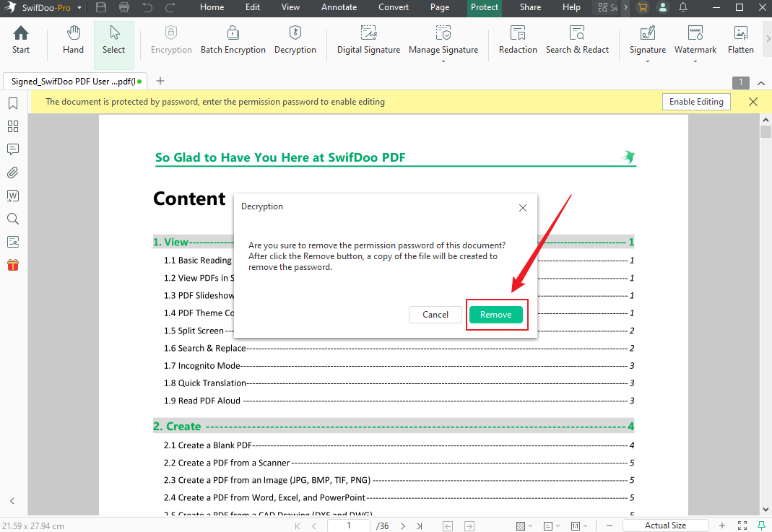Viewport: 772px width, 532px height.
Task: Switch to the Convert ribbon tab
Action: tap(394, 7)
